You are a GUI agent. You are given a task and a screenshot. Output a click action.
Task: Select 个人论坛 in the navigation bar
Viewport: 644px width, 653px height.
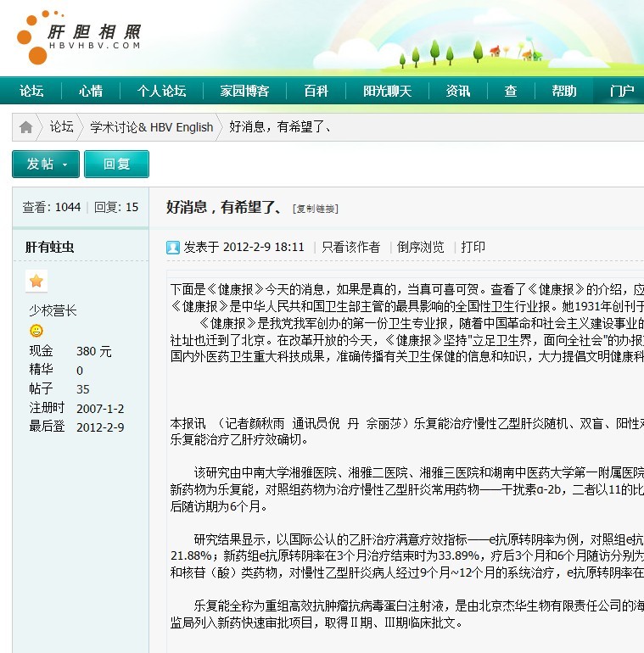click(x=161, y=92)
